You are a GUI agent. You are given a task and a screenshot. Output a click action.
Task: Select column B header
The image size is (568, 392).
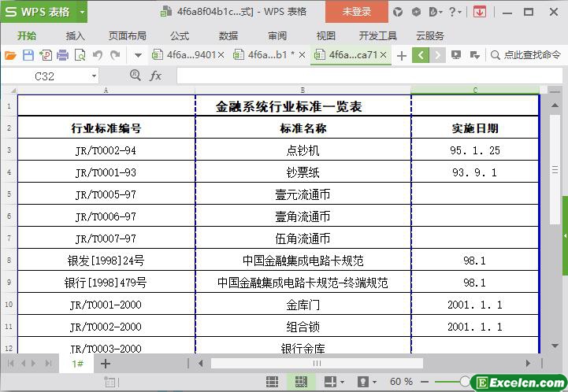[x=303, y=90]
